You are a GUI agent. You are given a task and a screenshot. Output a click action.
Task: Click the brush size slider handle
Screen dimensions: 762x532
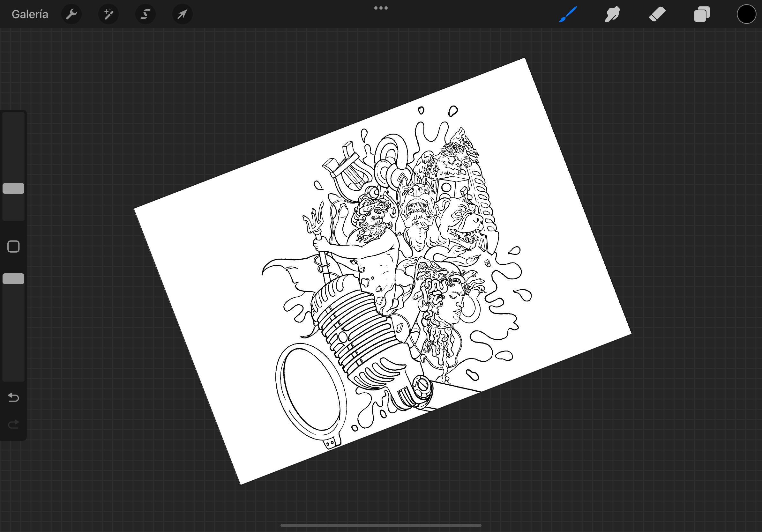pyautogui.click(x=13, y=188)
